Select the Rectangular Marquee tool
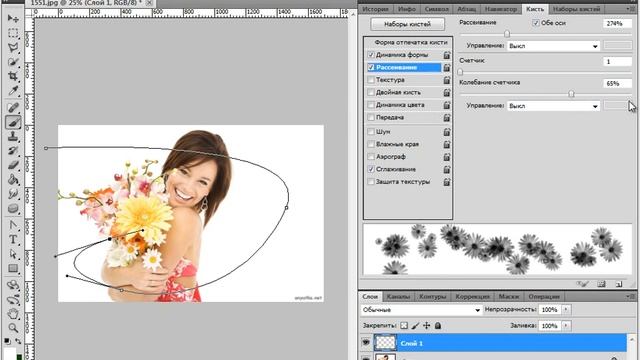The height and width of the screenshot is (360, 640). point(13,33)
